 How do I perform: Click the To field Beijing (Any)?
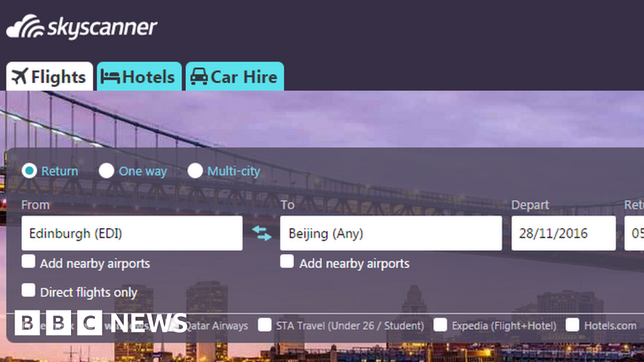[391, 233]
